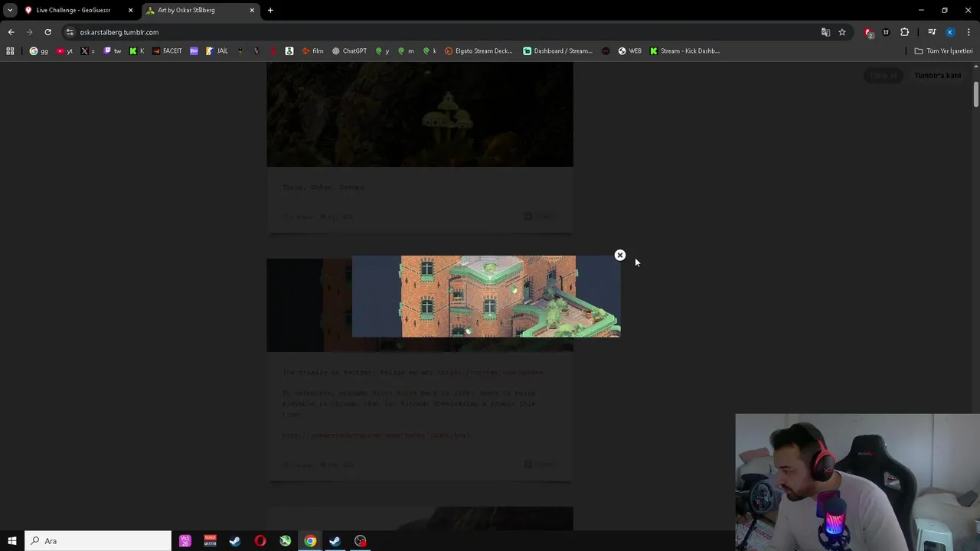Open the film bookmark
This screenshot has height=551, width=980.
[x=312, y=51]
